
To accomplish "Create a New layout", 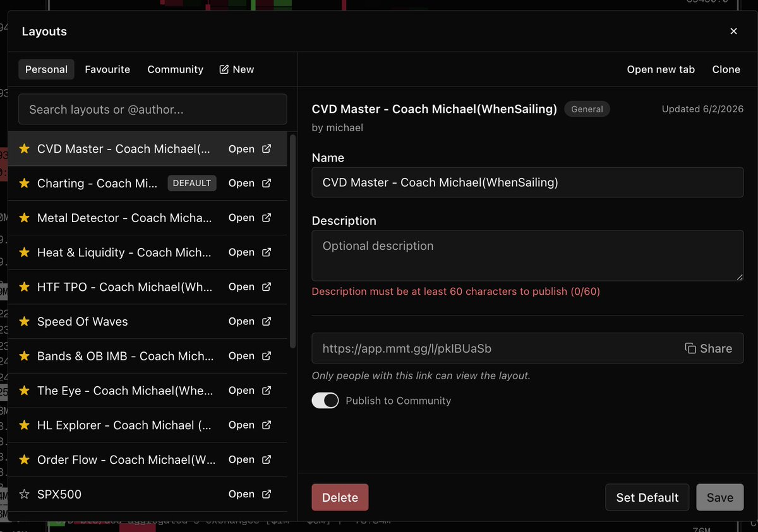I will coord(237,69).
